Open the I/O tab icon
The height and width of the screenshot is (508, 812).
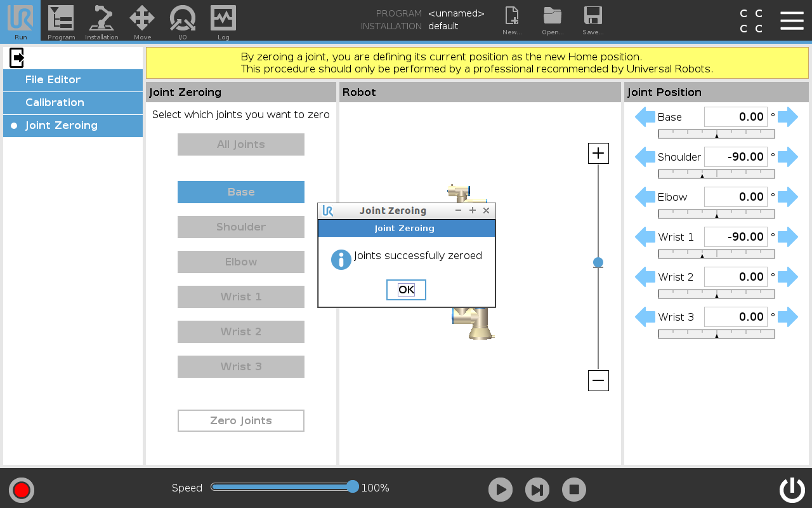(182, 20)
